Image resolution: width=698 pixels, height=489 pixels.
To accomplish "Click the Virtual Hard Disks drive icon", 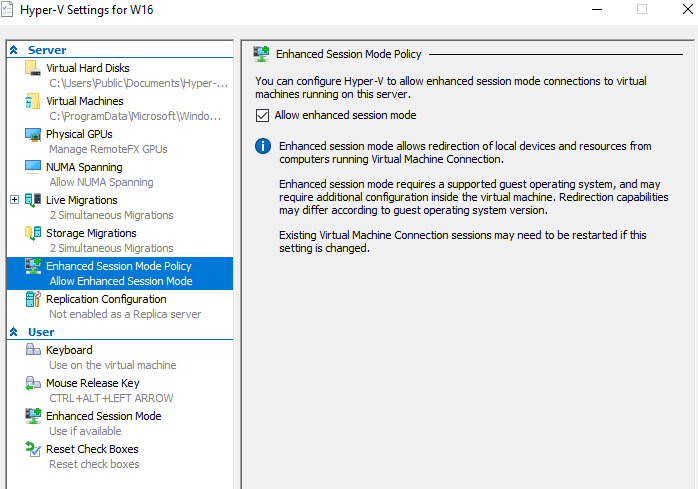I will pyautogui.click(x=33, y=69).
